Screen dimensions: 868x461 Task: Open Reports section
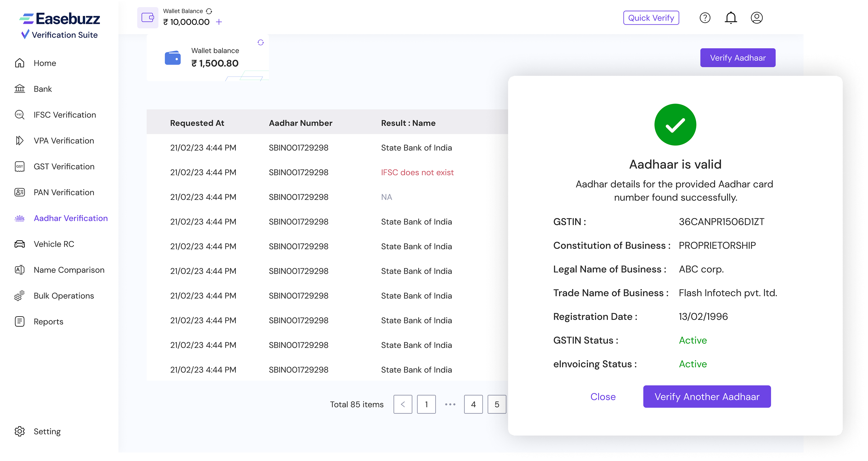tap(48, 322)
